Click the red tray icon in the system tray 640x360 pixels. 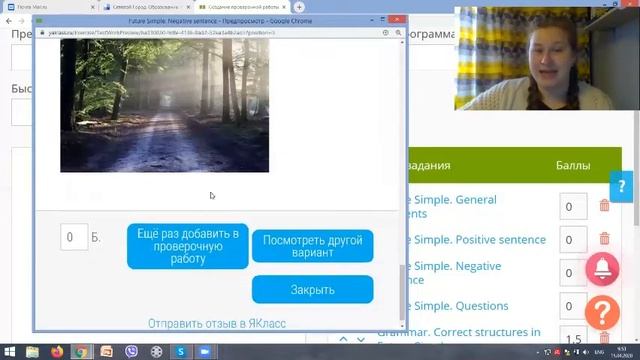click(x=557, y=352)
